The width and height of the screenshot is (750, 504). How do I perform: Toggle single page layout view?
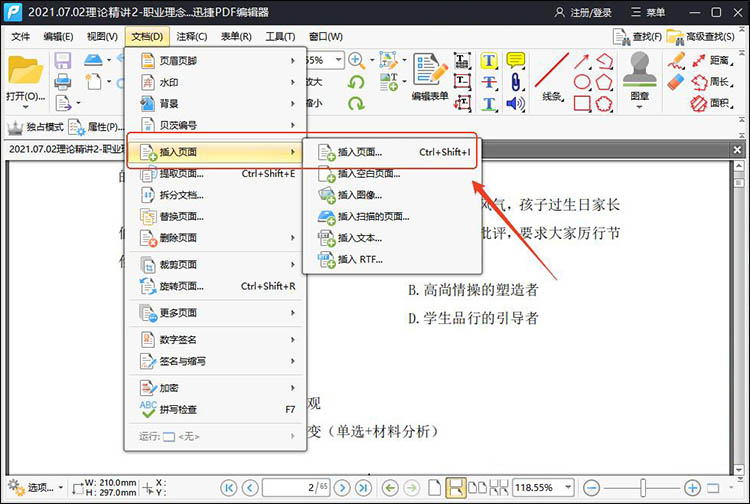coord(434,488)
